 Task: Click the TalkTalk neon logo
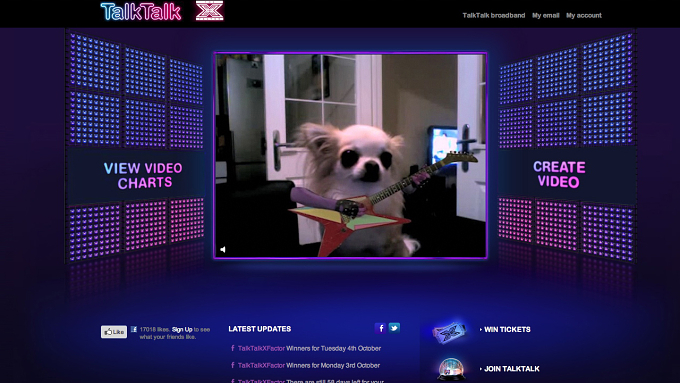coord(141,12)
